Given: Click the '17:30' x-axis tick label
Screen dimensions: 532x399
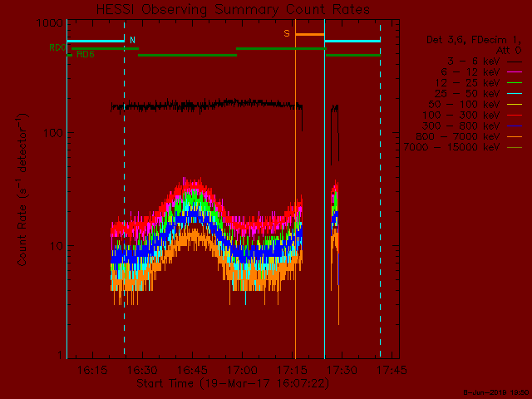Looking at the screenshot, I should coord(342,370).
